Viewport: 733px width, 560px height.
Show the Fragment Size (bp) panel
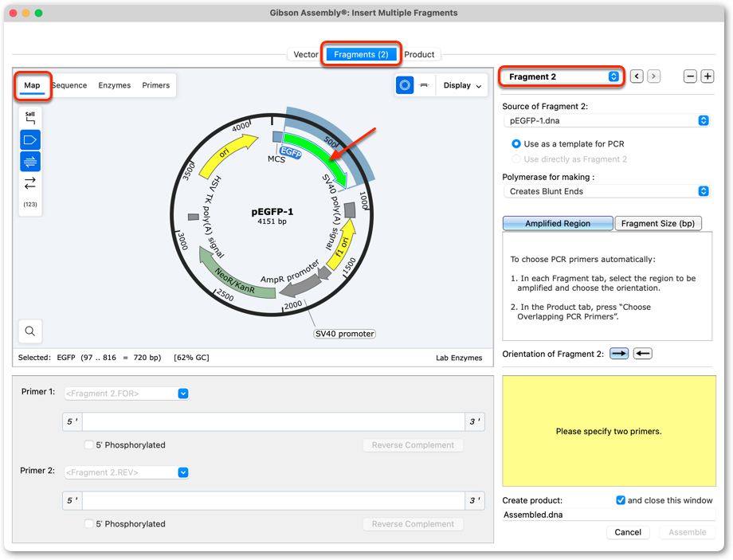tap(658, 223)
